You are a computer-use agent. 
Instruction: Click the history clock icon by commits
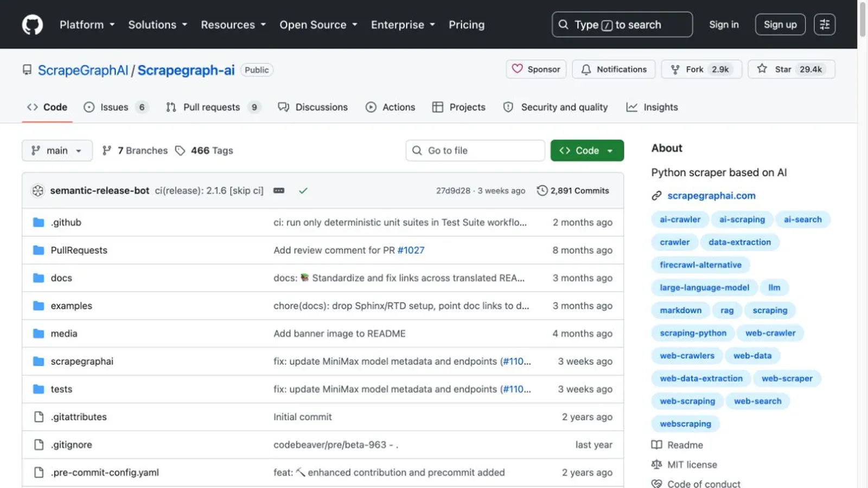542,190
